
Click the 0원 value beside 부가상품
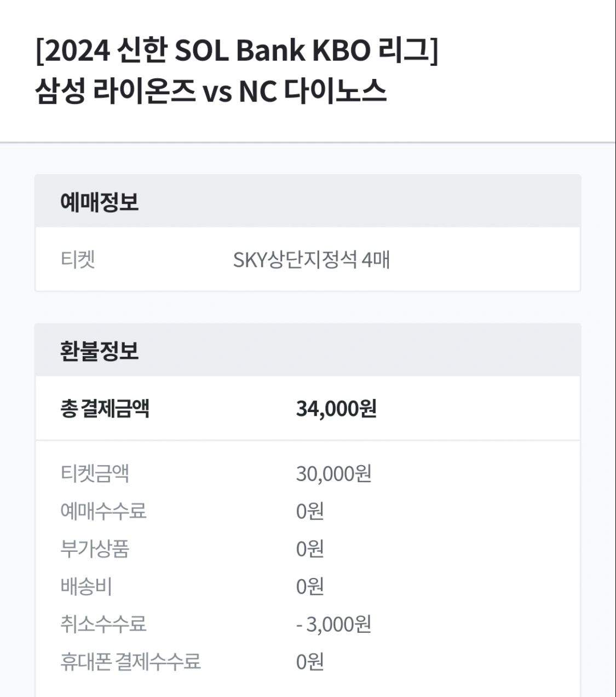(310, 549)
